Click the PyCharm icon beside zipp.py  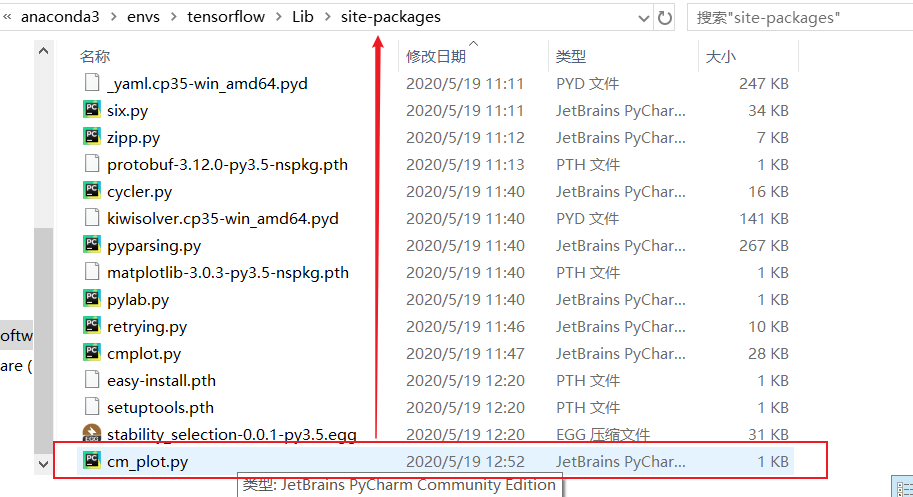92,137
